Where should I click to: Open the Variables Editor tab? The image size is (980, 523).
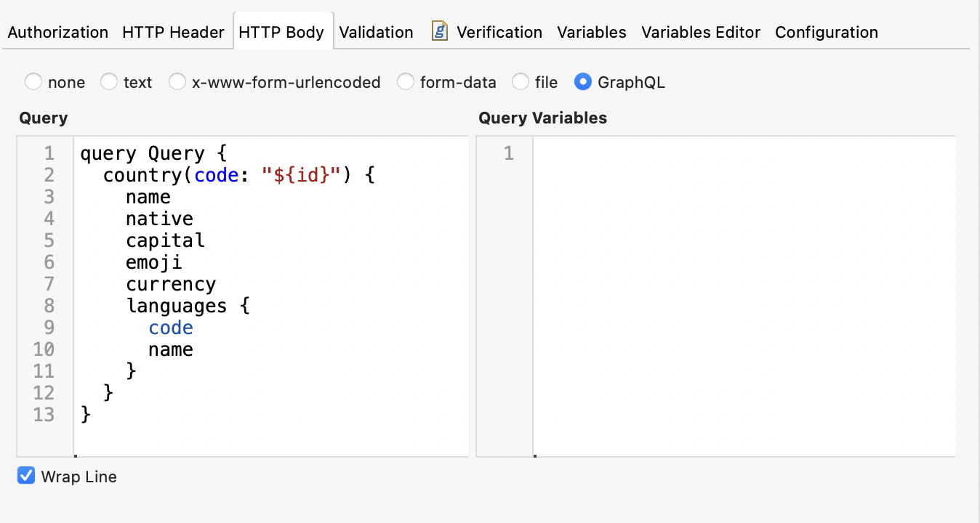coord(700,32)
